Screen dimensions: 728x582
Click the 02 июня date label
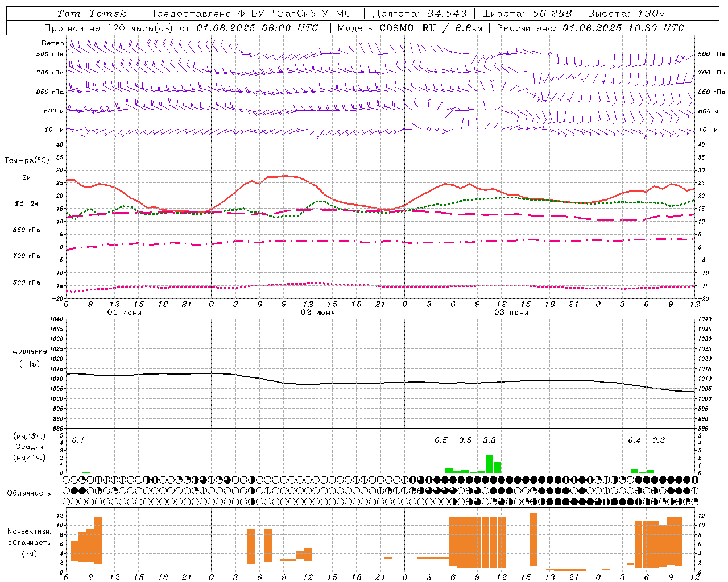click(x=318, y=313)
